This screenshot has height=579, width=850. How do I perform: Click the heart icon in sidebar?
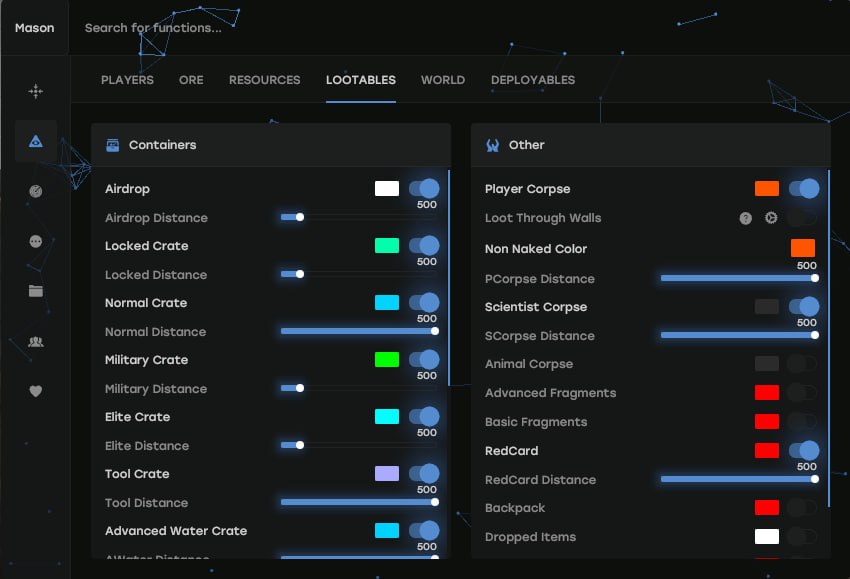click(36, 391)
